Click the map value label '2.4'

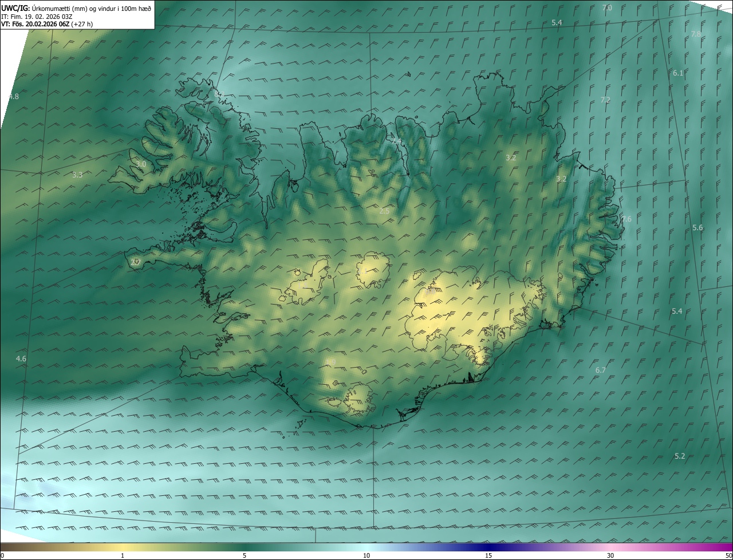point(396,141)
